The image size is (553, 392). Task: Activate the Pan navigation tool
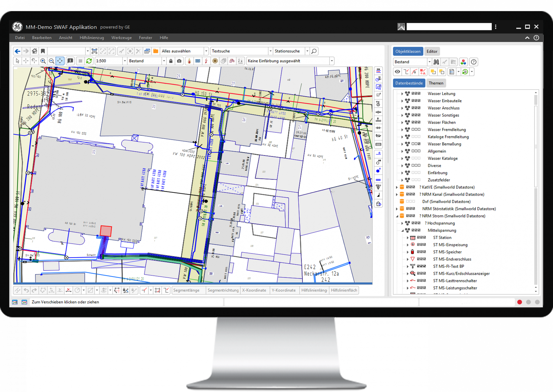point(60,61)
